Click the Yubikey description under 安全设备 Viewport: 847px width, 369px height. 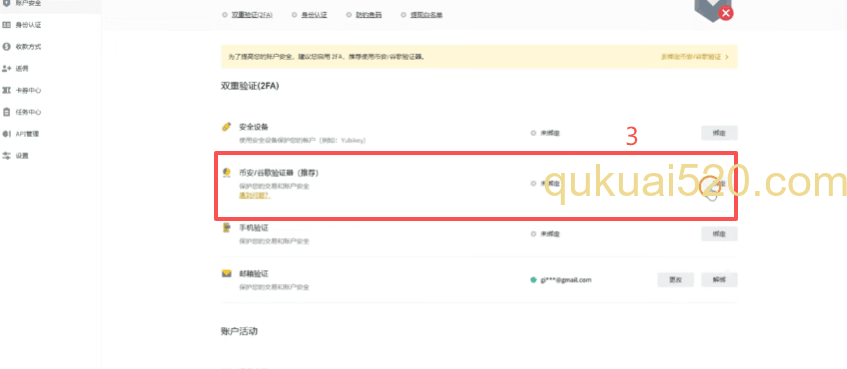(x=302, y=140)
